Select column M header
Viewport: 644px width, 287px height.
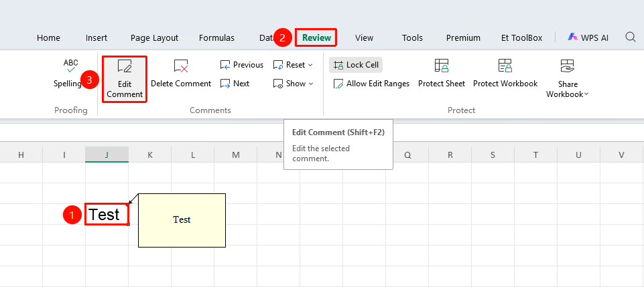click(x=236, y=155)
